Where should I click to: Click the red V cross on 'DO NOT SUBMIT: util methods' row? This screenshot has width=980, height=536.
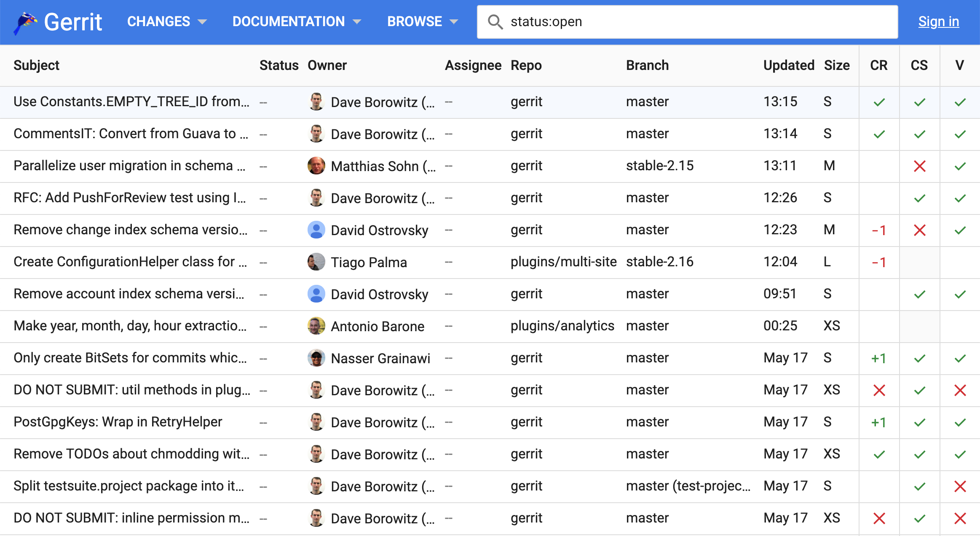point(960,390)
